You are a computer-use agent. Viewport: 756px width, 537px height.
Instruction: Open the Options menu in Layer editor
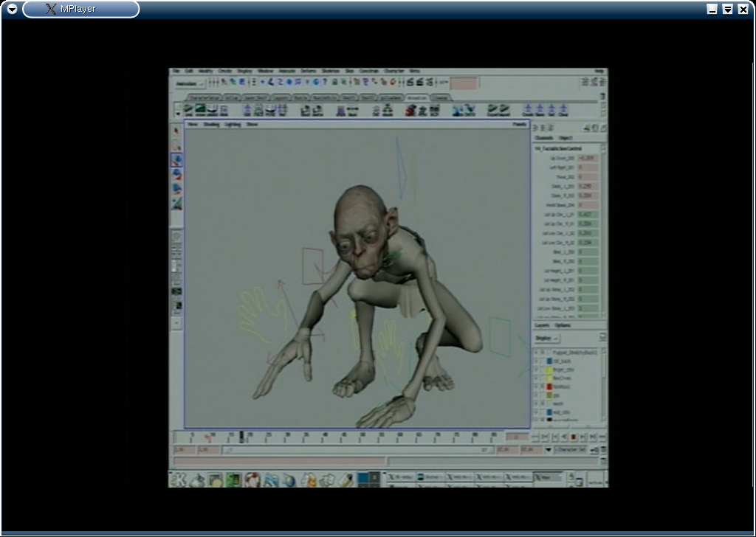click(x=563, y=325)
